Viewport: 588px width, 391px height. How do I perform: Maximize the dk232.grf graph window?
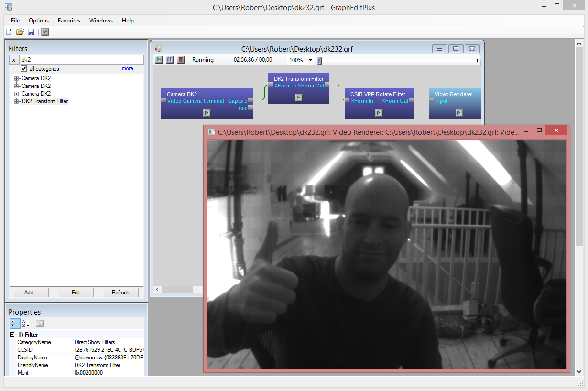(x=456, y=49)
